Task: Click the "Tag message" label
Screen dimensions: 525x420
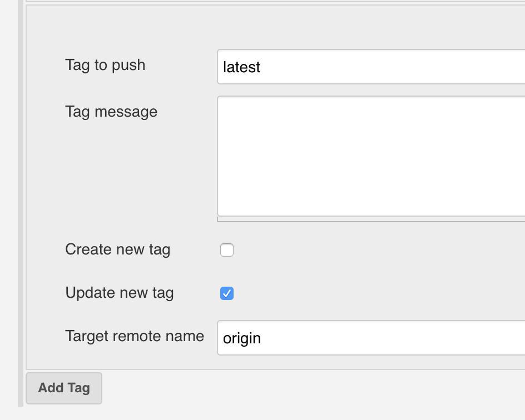Action: pos(111,111)
